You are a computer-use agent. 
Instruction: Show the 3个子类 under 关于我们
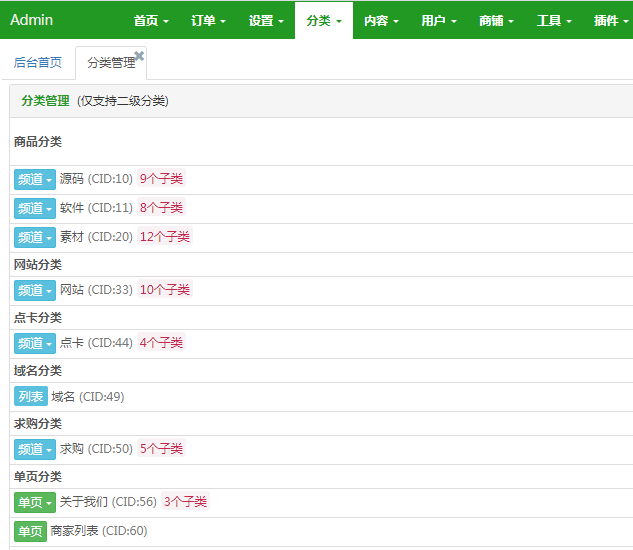[x=185, y=502]
